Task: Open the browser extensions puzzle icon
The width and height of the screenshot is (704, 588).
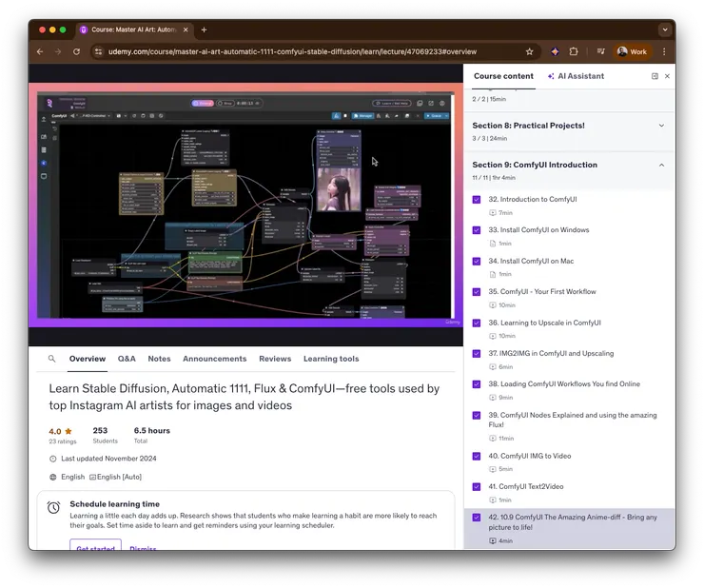Action: click(574, 51)
